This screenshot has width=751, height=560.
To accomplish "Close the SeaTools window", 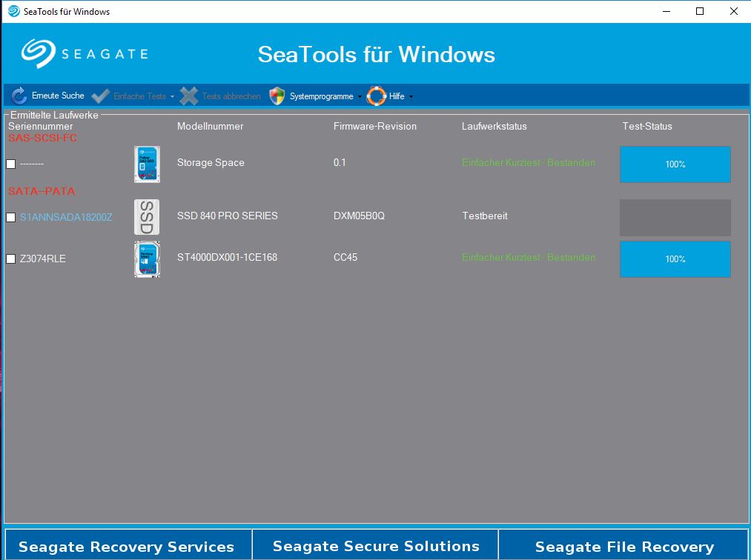I will pyautogui.click(x=734, y=11).
